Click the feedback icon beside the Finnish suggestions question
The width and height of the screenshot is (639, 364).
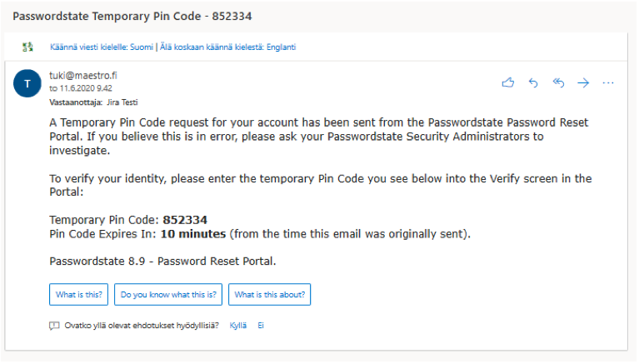[x=54, y=326]
